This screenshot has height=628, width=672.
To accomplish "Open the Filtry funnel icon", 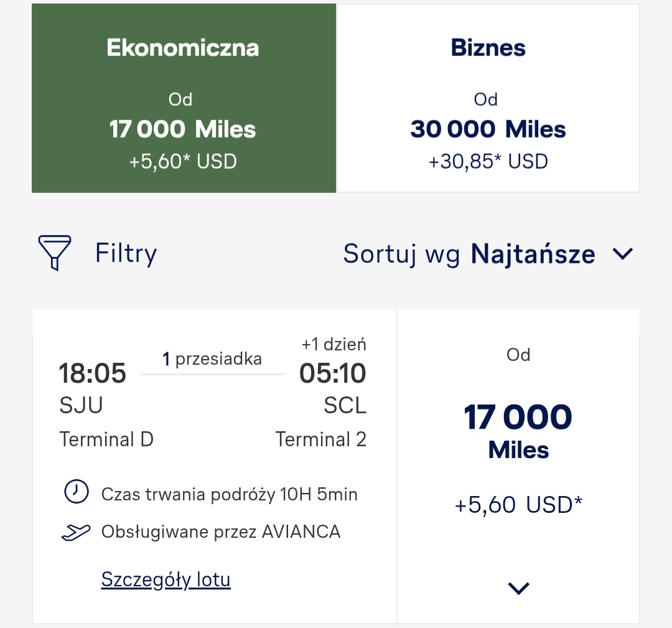I will coord(54,253).
